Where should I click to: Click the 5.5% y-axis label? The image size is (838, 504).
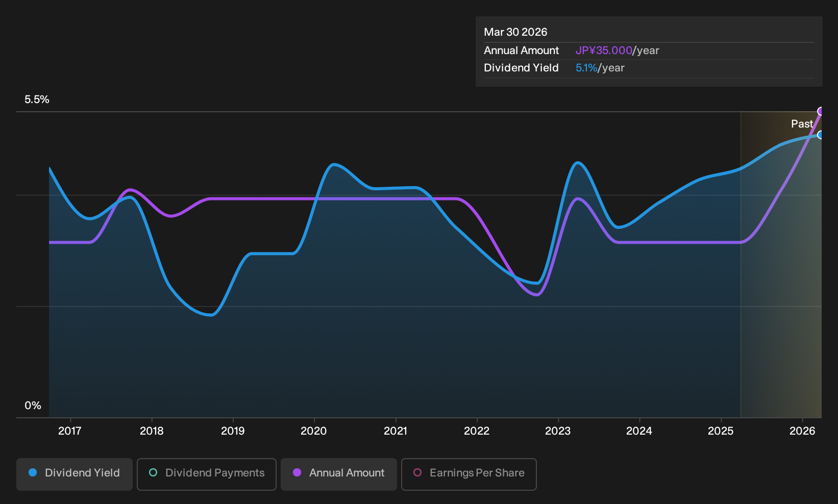tap(37, 99)
